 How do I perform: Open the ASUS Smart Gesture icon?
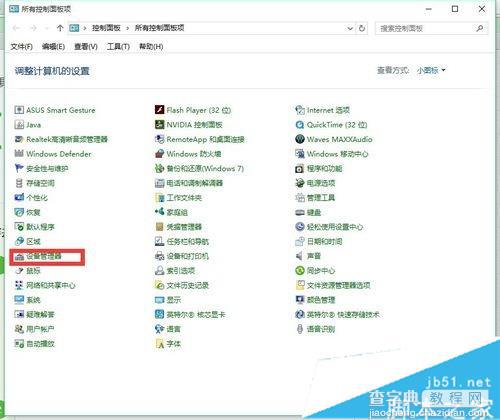pyautogui.click(x=19, y=110)
